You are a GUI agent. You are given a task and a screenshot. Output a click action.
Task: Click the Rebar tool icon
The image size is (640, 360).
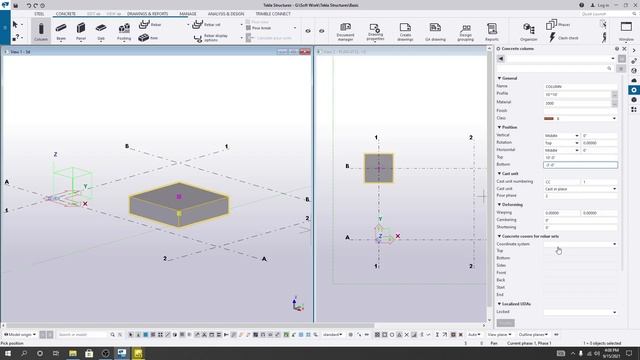pos(144,24)
